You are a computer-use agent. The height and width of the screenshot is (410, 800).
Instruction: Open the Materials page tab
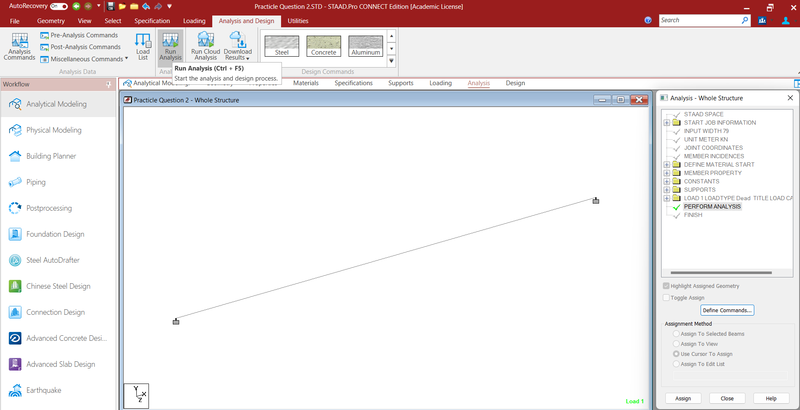tap(306, 83)
